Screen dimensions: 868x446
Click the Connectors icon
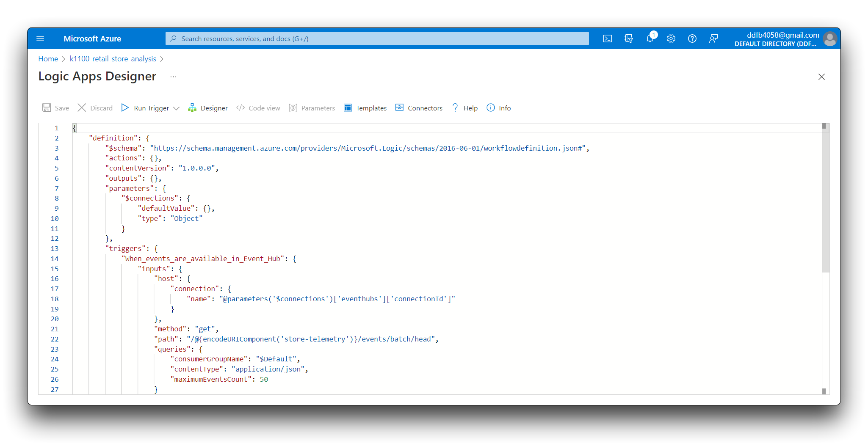tap(399, 107)
